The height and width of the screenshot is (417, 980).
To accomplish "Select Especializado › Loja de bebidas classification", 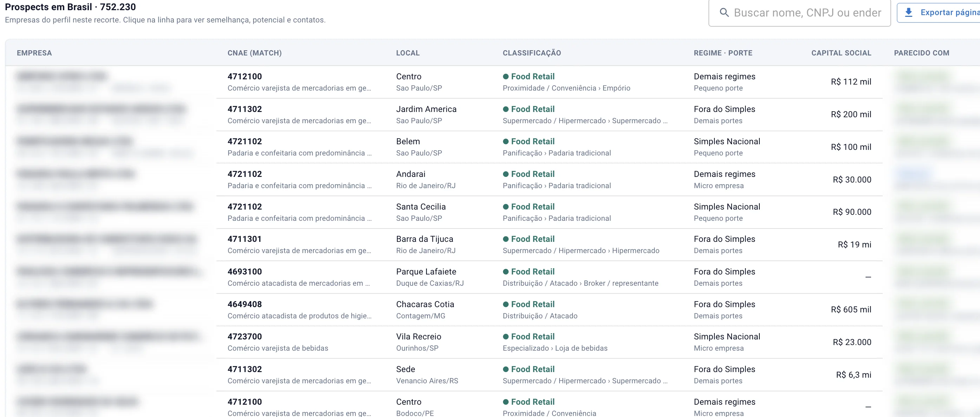I will pos(555,348).
